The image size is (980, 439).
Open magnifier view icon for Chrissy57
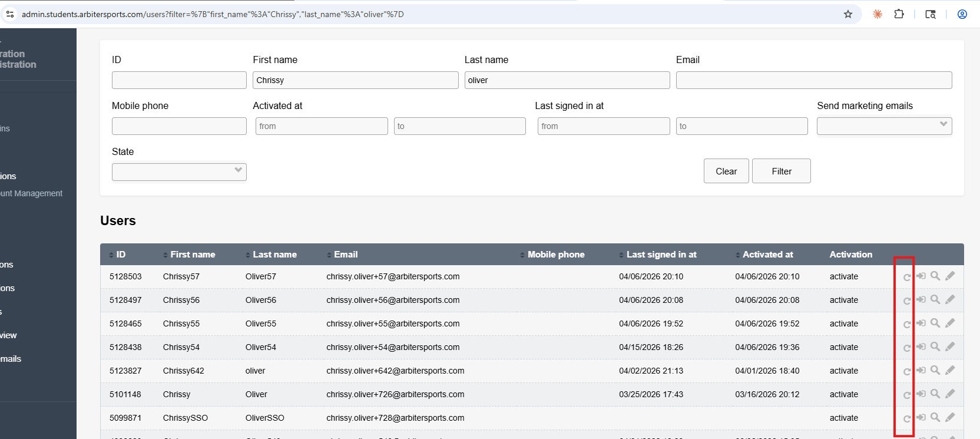pos(935,276)
